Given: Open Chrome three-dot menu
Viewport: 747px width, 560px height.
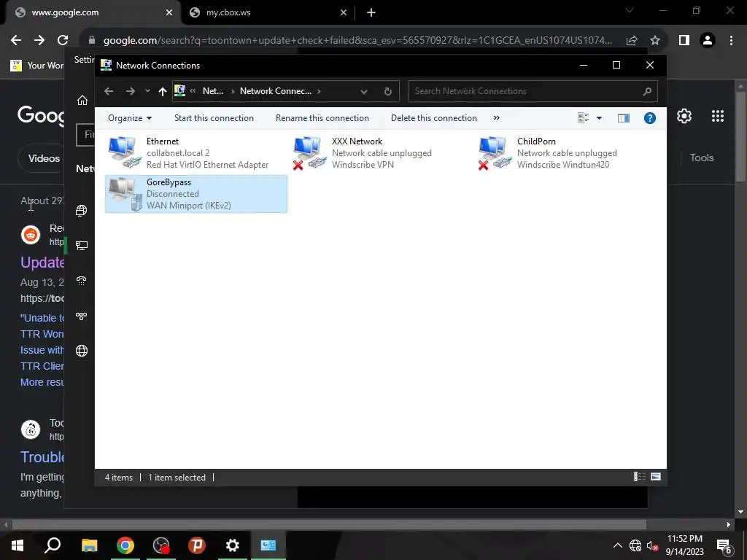Looking at the screenshot, I should [731, 41].
